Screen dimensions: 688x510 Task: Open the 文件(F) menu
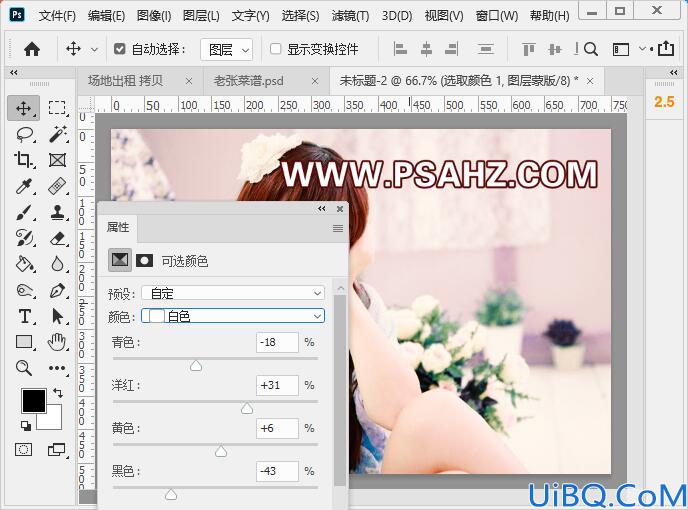click(57, 16)
